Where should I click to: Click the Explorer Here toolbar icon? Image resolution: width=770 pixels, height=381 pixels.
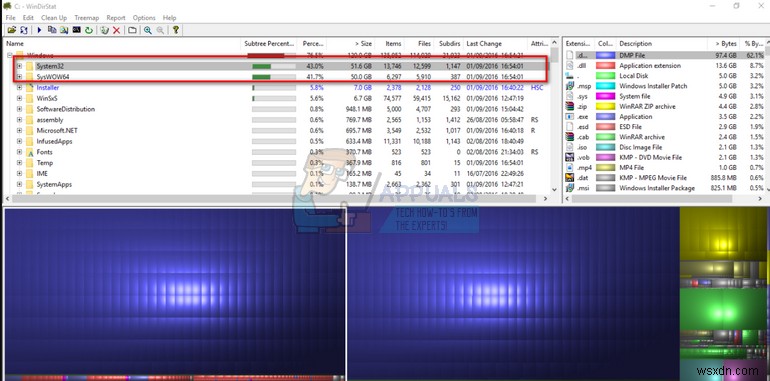click(64, 30)
